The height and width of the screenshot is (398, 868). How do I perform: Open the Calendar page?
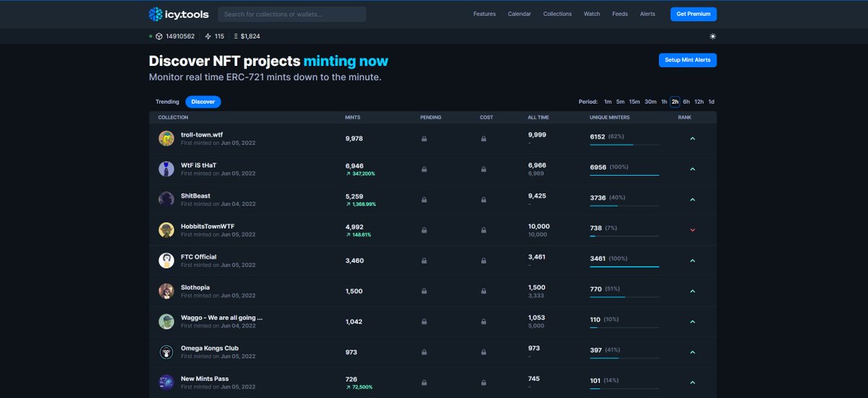tap(519, 14)
